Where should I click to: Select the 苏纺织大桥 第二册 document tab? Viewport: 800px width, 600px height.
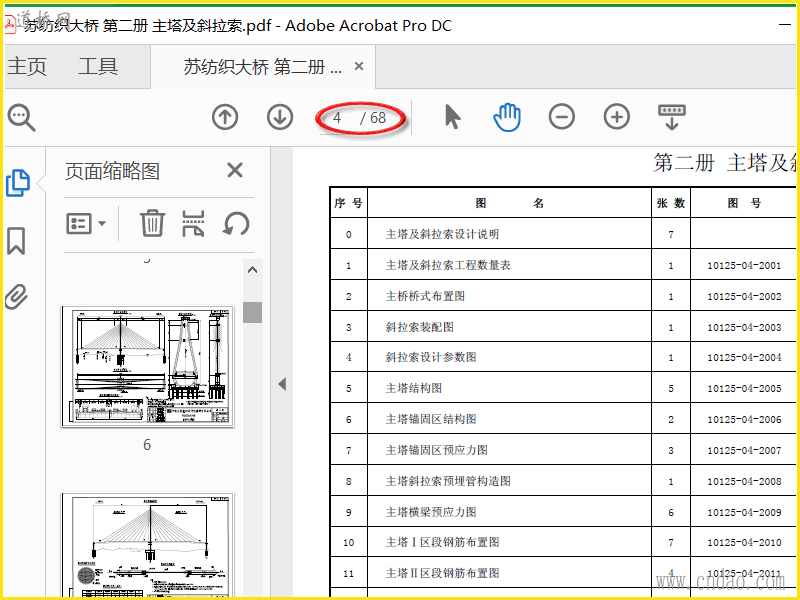pyautogui.click(x=262, y=66)
